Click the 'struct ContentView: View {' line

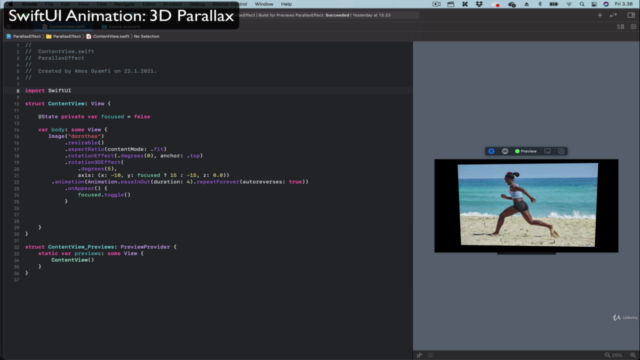(68, 104)
